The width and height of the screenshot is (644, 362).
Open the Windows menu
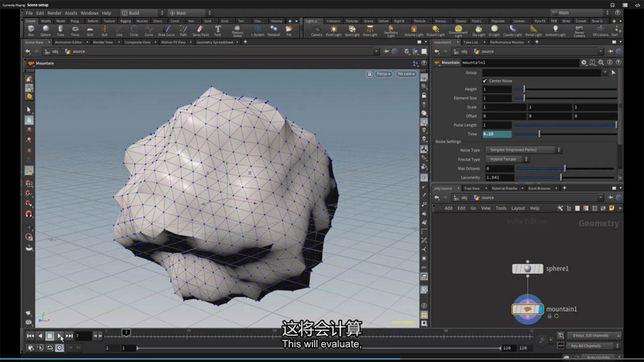[x=89, y=13]
